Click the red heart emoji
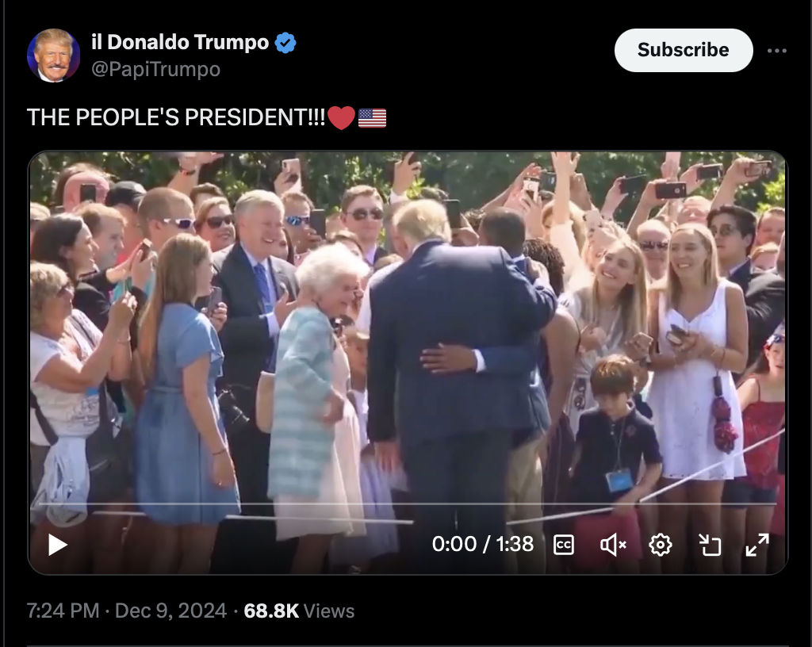 click(x=341, y=118)
